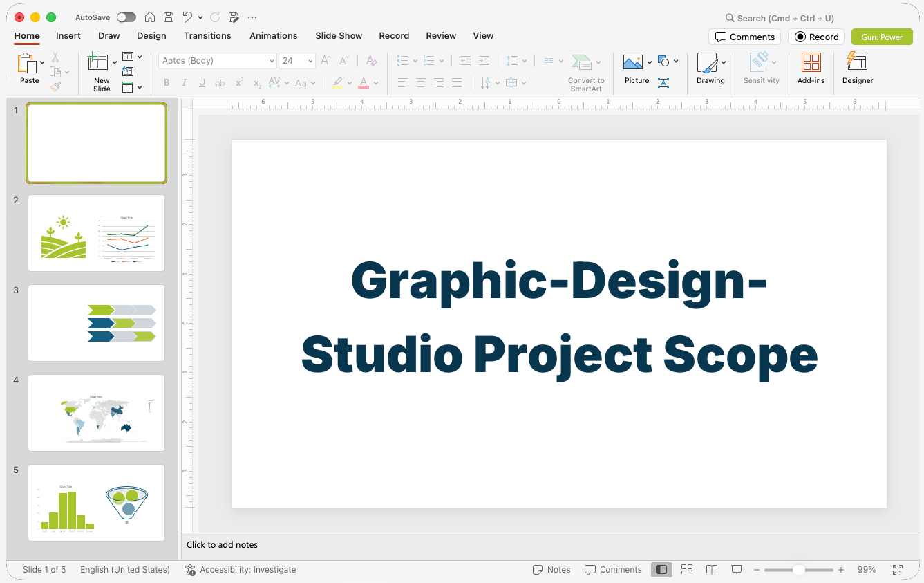Reset the slide layout icon
The height and width of the screenshot is (583, 924).
(128, 71)
